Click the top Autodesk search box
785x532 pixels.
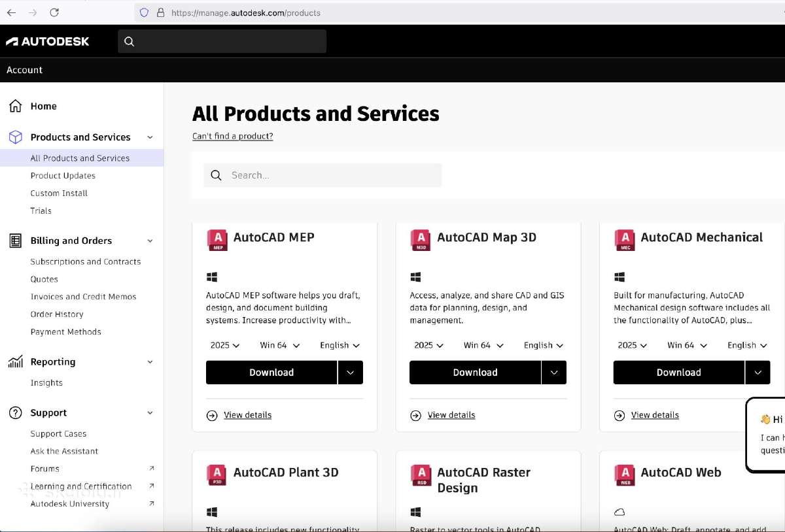click(x=222, y=41)
